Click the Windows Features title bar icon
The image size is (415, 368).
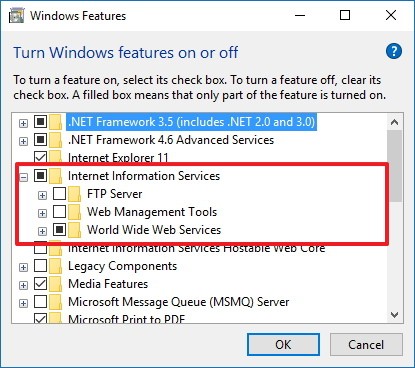(x=17, y=16)
